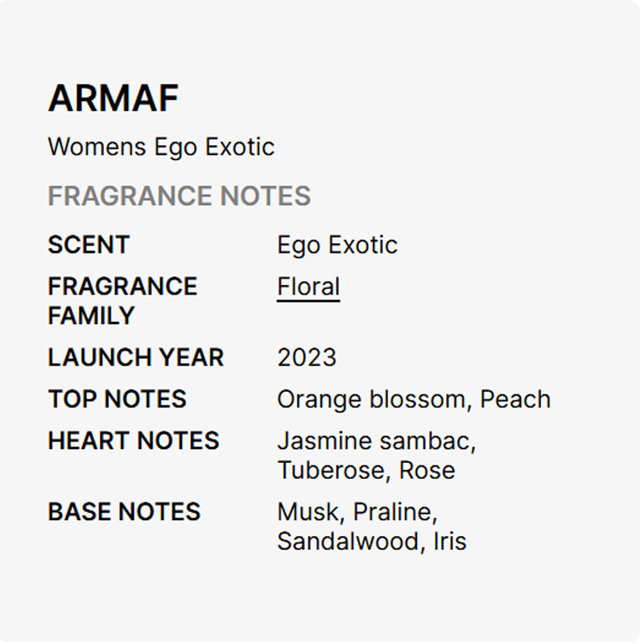This screenshot has width=644, height=644.
Task: Click the Womens Ego Exotic product title
Action: 161,147
